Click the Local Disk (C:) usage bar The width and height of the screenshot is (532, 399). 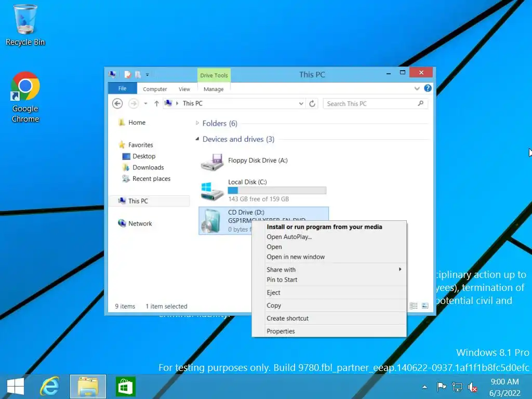(x=277, y=190)
